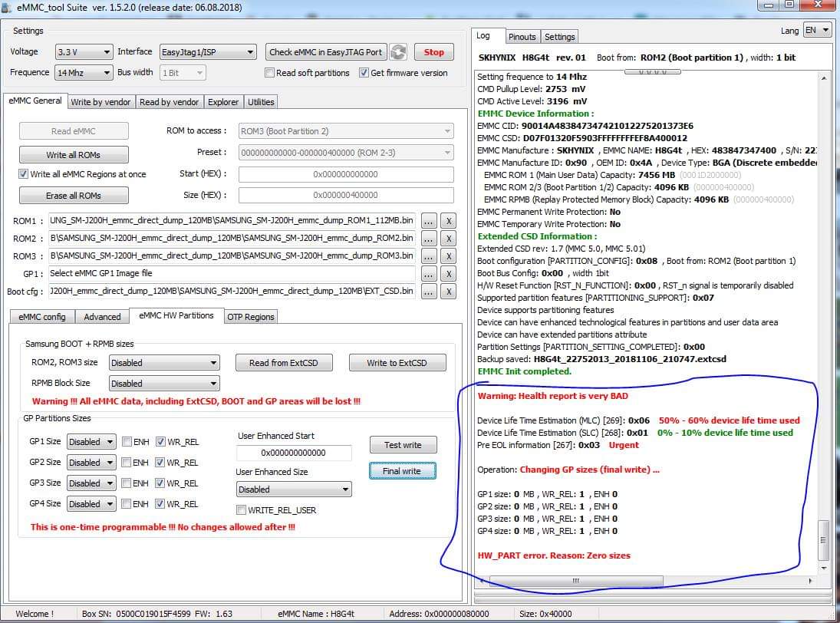Browse for ROM3 image file
Image resolution: width=840 pixels, height=623 pixels.
tap(429, 256)
